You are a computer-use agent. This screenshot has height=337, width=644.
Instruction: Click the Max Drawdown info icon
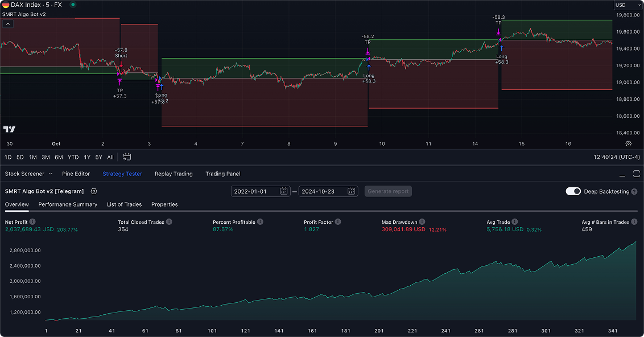pos(423,222)
